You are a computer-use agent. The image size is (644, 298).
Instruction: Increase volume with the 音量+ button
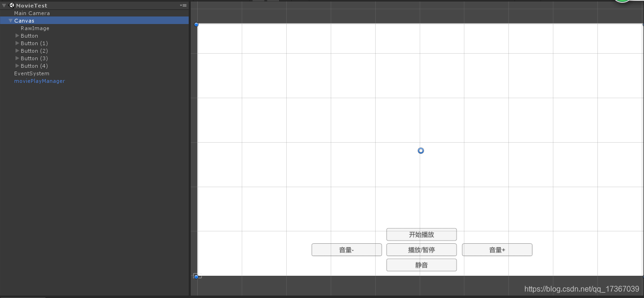(x=497, y=250)
